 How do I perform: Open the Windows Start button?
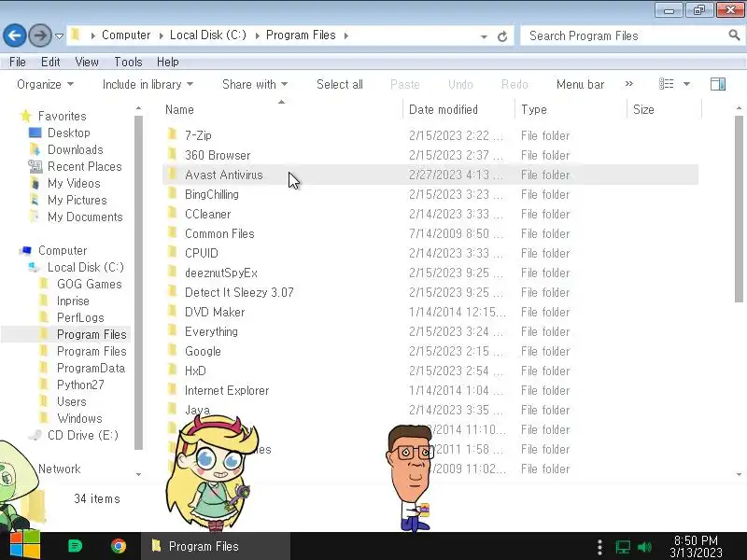(24, 544)
